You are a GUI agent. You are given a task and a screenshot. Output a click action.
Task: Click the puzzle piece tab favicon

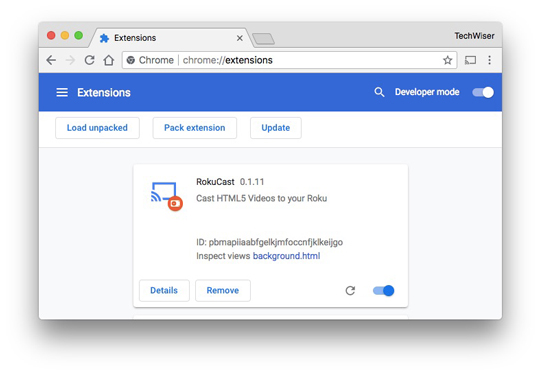(x=104, y=38)
